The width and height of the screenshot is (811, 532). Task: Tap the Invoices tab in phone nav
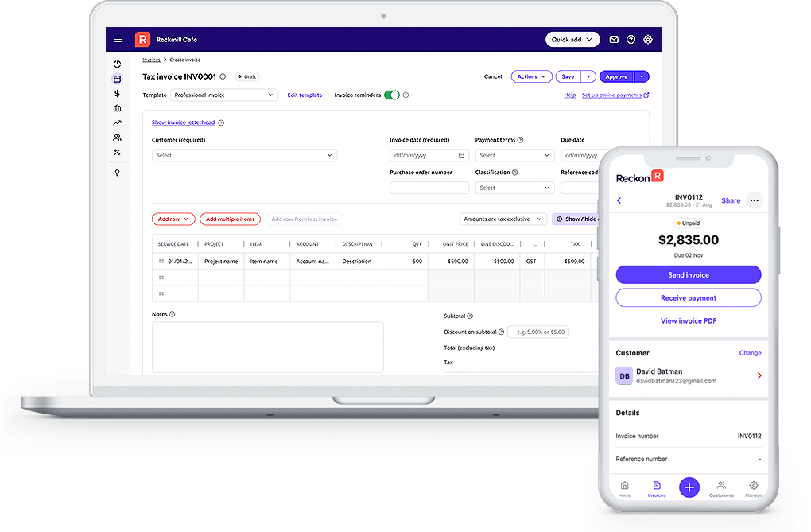(657, 488)
